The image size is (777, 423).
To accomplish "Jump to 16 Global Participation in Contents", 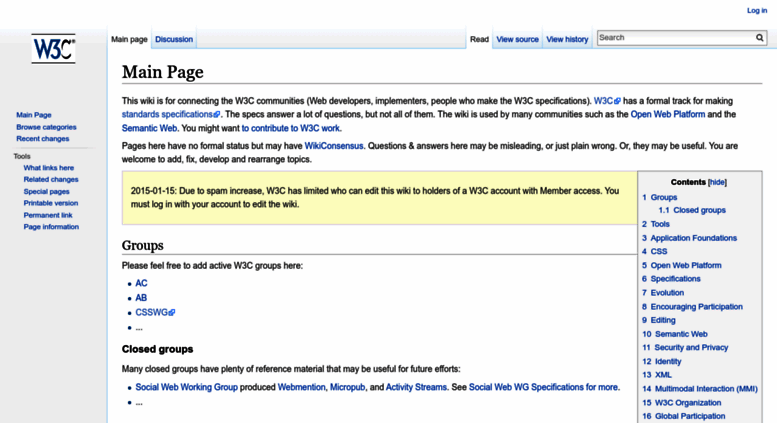I will coord(684,416).
